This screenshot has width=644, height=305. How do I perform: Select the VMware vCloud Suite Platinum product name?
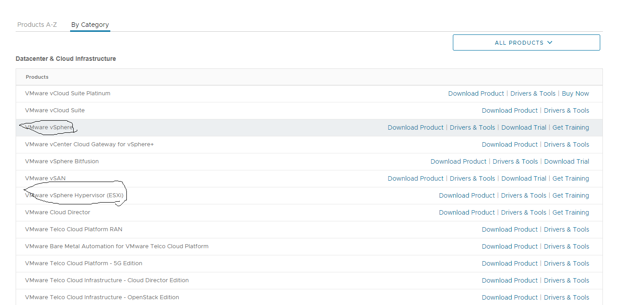click(67, 93)
